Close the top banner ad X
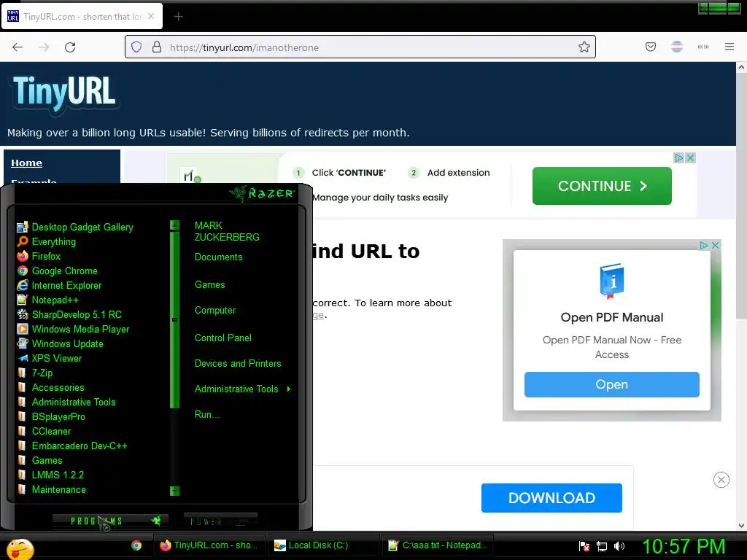The image size is (747, 560). (x=690, y=157)
